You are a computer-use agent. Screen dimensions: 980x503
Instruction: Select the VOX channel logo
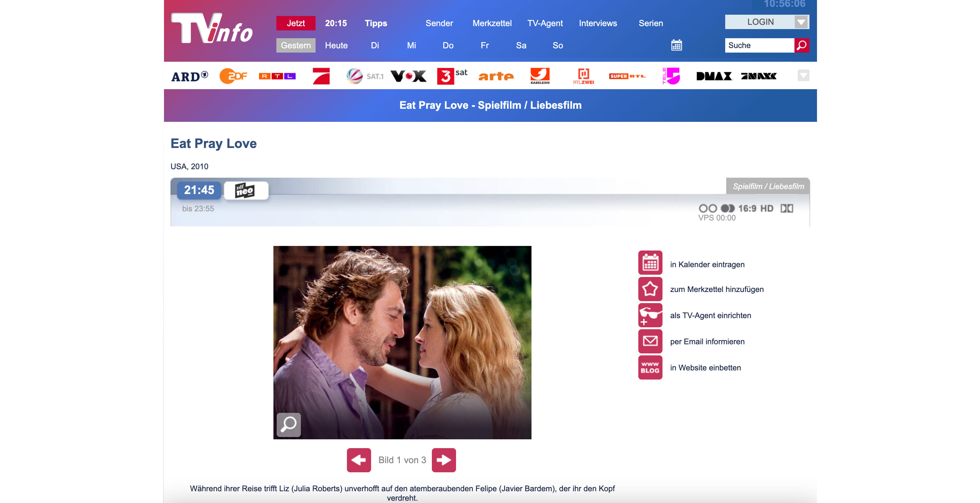(x=409, y=76)
